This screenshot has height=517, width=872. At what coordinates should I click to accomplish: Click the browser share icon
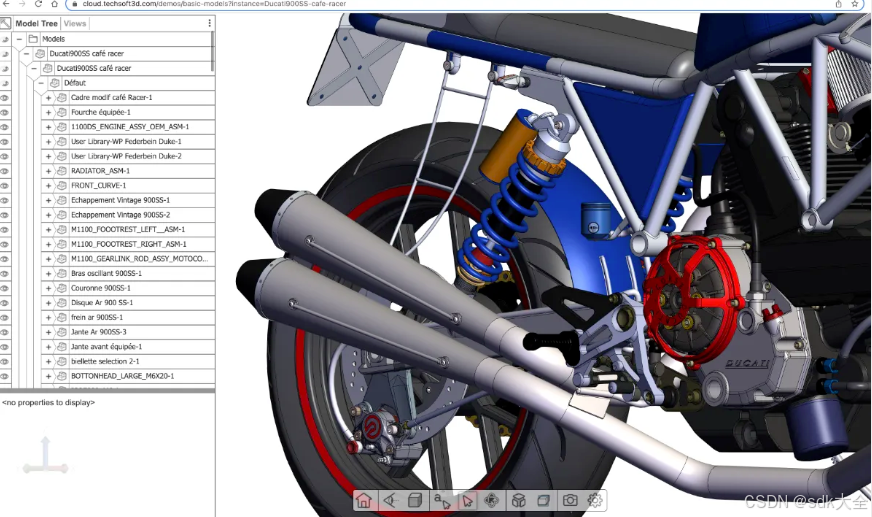click(838, 3)
